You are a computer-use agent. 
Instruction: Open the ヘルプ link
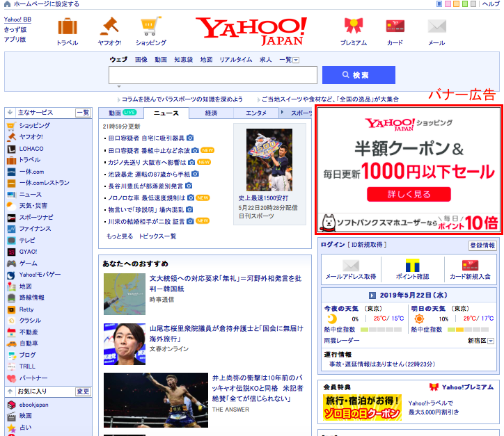tap(491, 4)
